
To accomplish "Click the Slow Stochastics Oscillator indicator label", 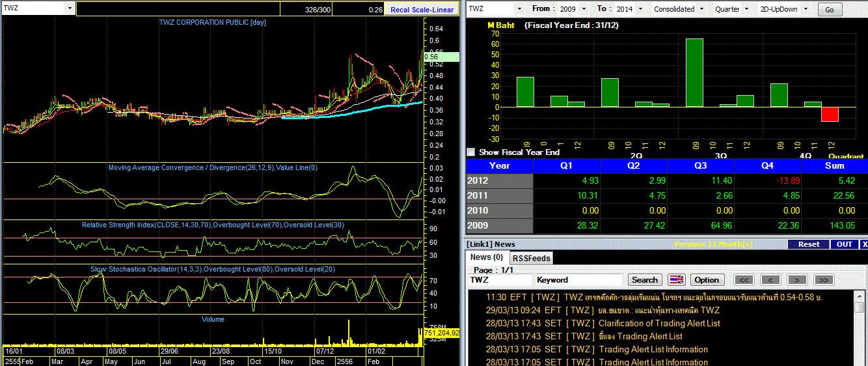I will point(212,269).
